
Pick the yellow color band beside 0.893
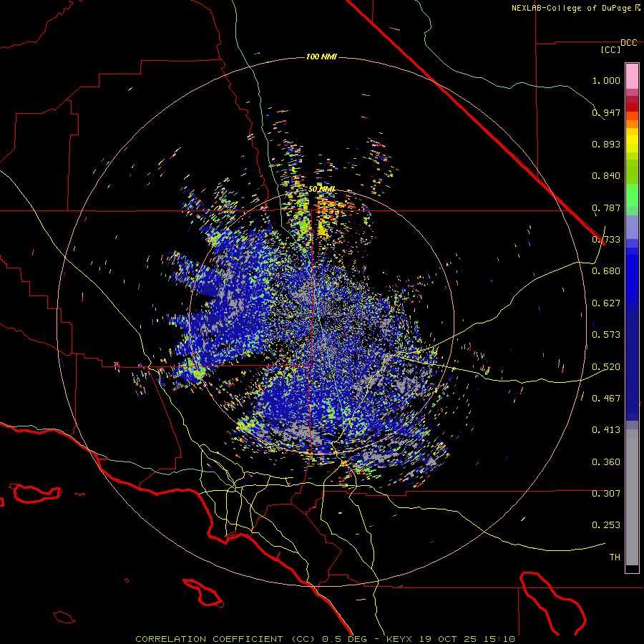coord(632,144)
